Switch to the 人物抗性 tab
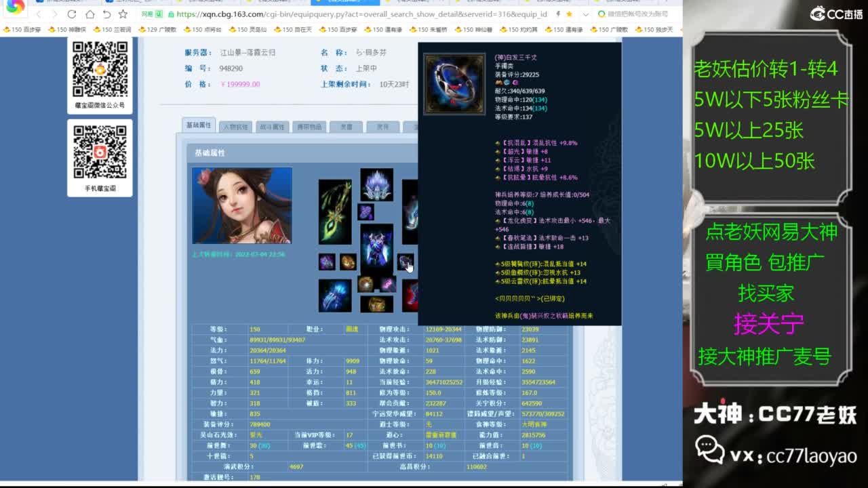The height and width of the screenshot is (488, 868). tap(235, 127)
